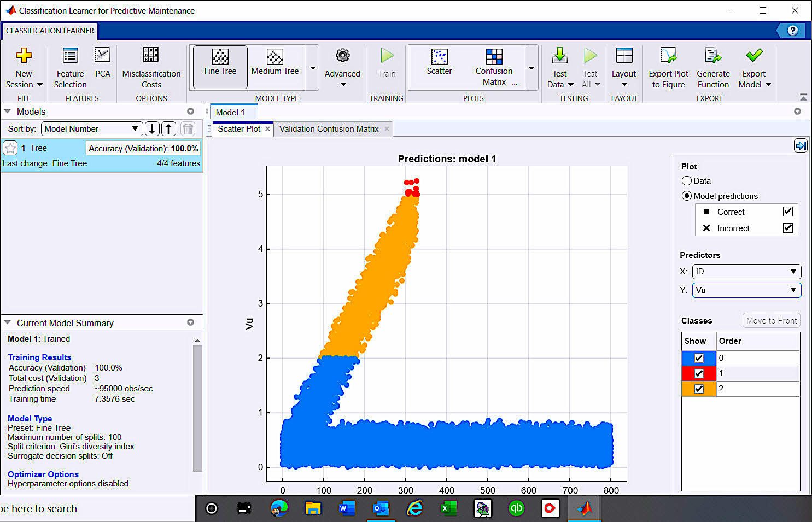Image resolution: width=812 pixels, height=522 pixels.
Task: Toggle show class 0 checkbox
Action: coord(699,358)
